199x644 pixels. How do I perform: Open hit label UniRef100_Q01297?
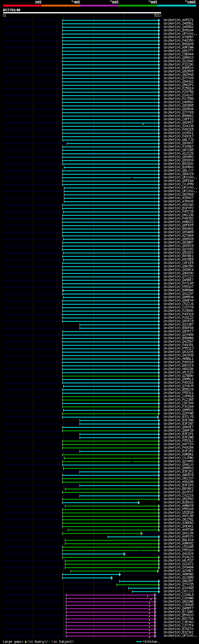tap(178, 294)
